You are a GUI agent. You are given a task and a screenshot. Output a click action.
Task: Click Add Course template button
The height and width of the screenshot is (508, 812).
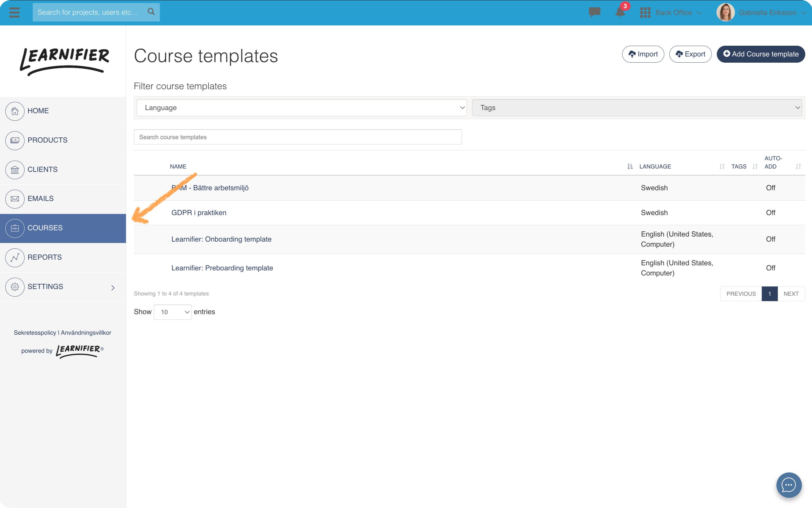coord(761,54)
